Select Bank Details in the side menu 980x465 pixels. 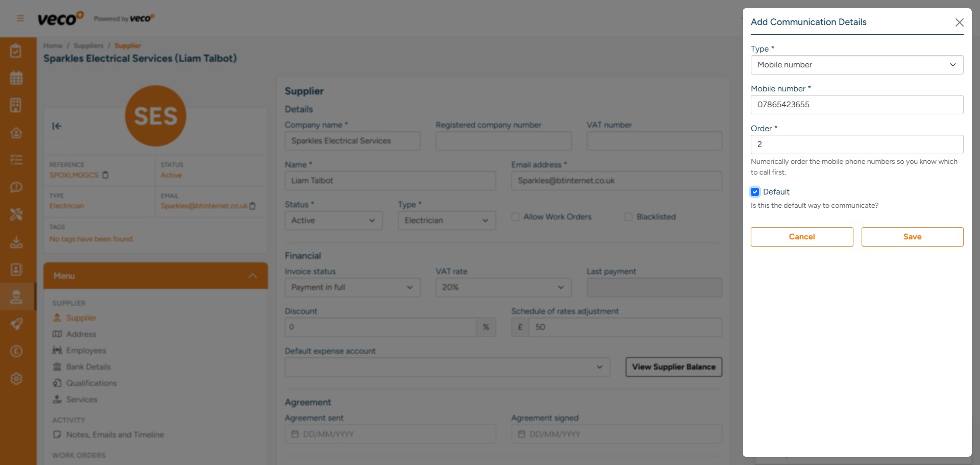88,367
